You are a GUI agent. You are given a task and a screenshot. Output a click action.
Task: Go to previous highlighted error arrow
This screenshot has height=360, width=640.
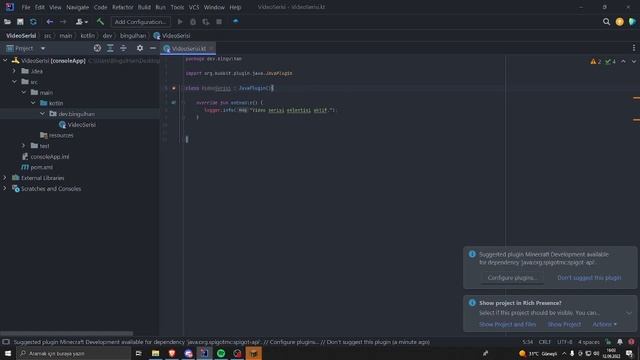[x=623, y=62]
